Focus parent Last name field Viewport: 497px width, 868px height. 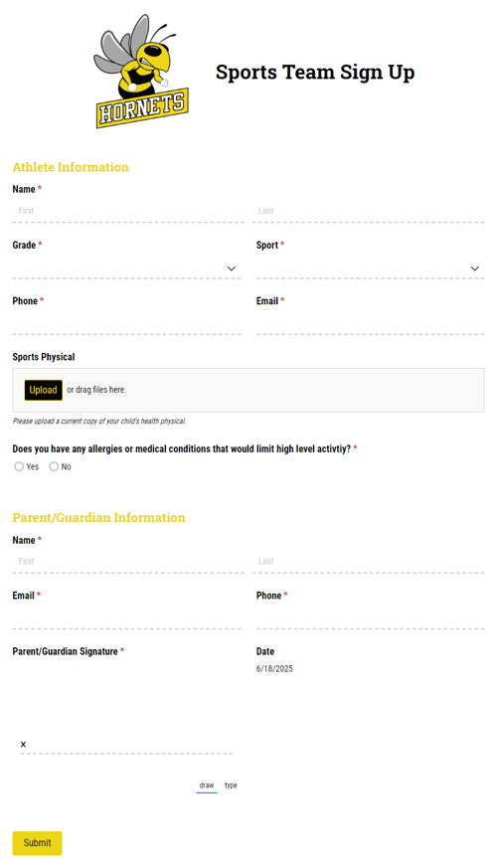click(x=369, y=562)
